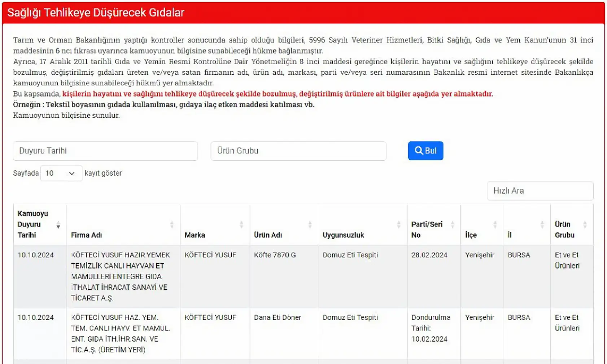607x364 pixels.
Task: Select the Firma Adı column header
Action: pyautogui.click(x=87, y=235)
